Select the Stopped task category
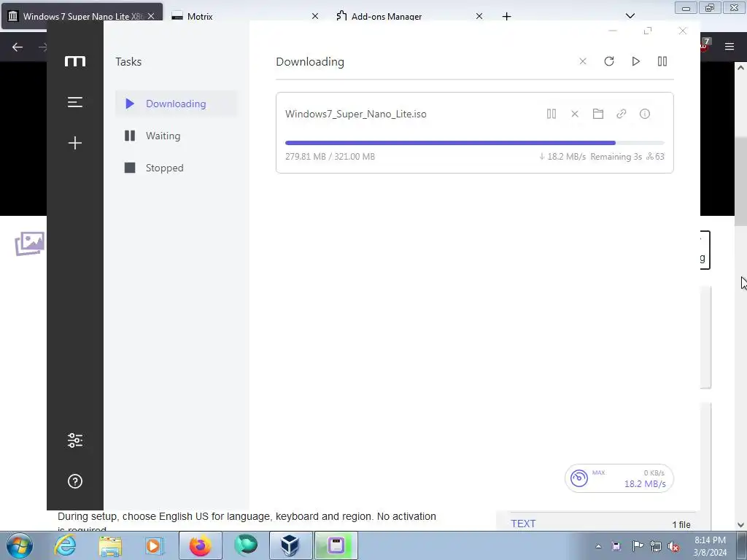 (177, 168)
